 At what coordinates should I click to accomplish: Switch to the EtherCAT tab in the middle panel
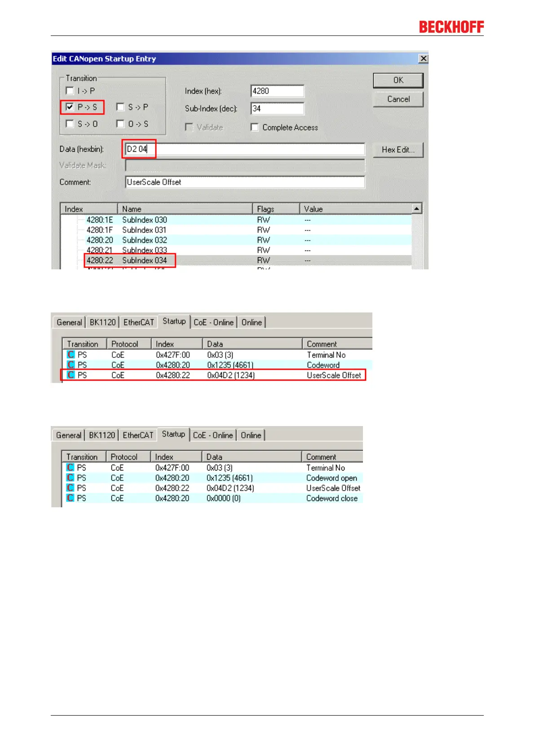tap(139, 322)
